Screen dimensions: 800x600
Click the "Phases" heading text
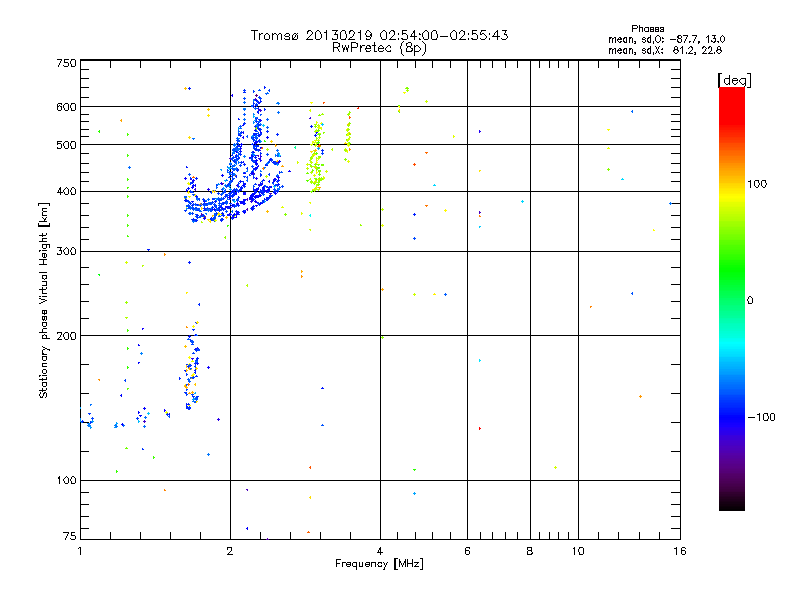tap(647, 29)
